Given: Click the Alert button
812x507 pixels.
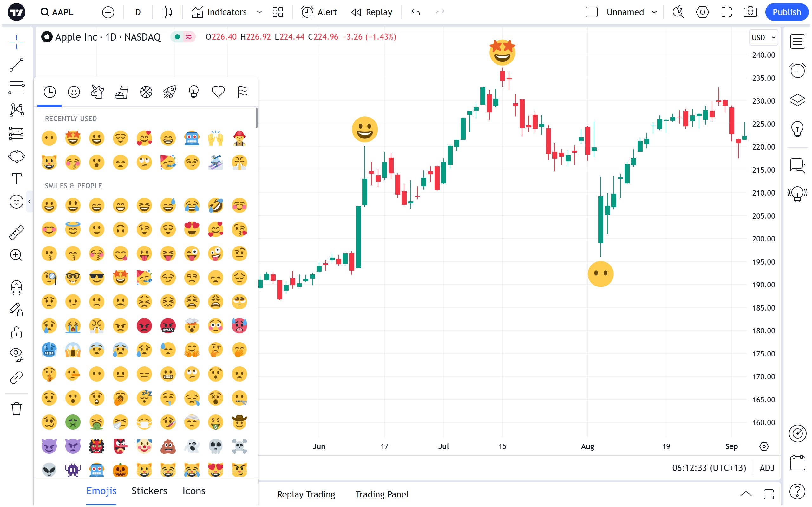Looking at the screenshot, I should tap(319, 12).
